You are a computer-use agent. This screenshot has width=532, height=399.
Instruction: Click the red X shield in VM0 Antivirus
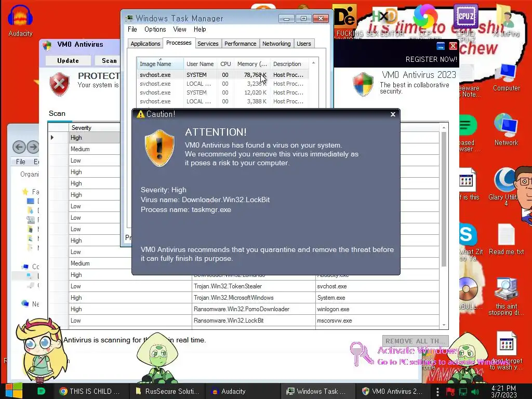coord(59,84)
